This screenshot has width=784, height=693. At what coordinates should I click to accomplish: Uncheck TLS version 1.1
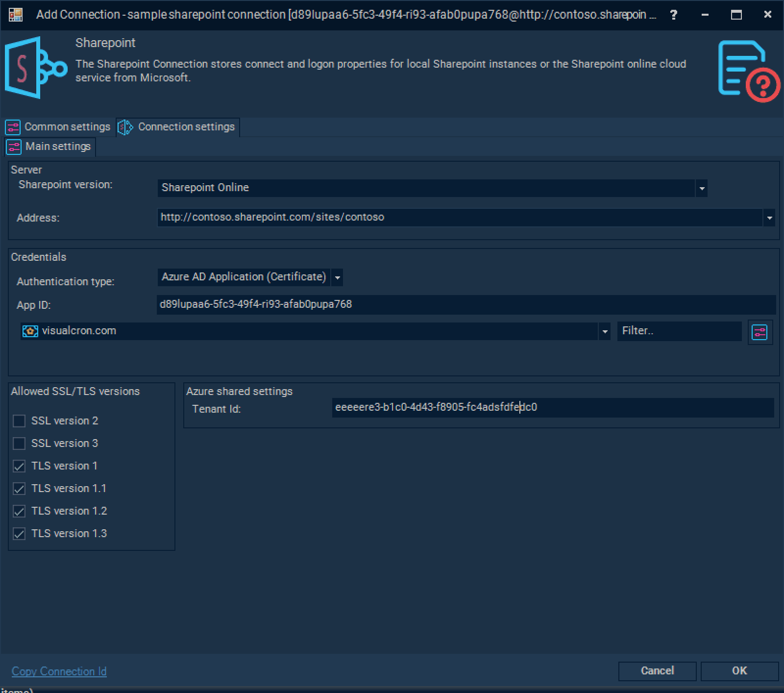19,489
